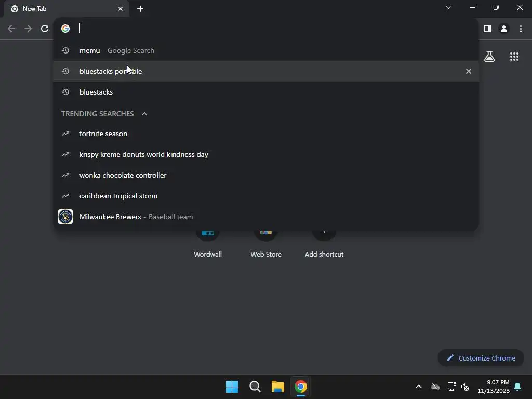
Task: Open Chrome Labs flask icon
Action: pos(489,56)
